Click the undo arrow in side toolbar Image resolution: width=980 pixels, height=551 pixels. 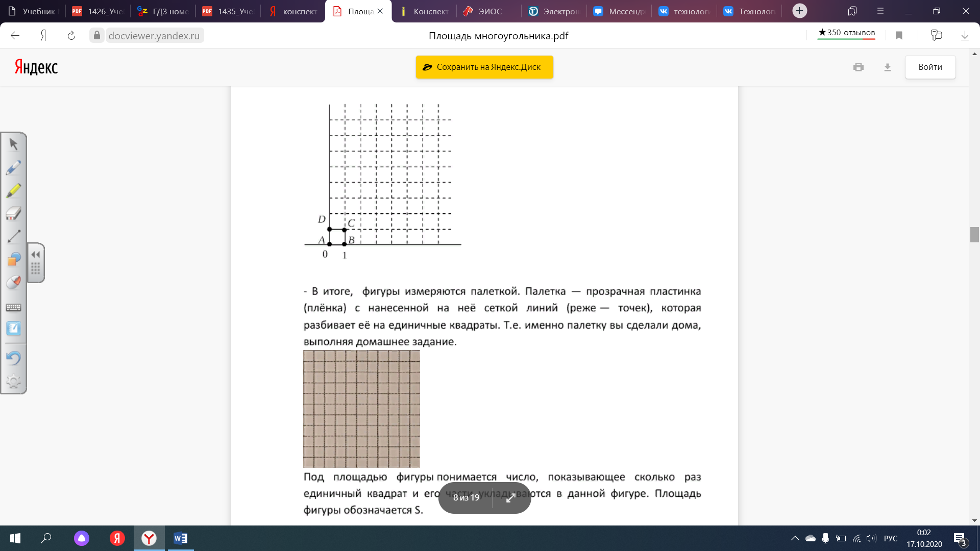click(14, 358)
